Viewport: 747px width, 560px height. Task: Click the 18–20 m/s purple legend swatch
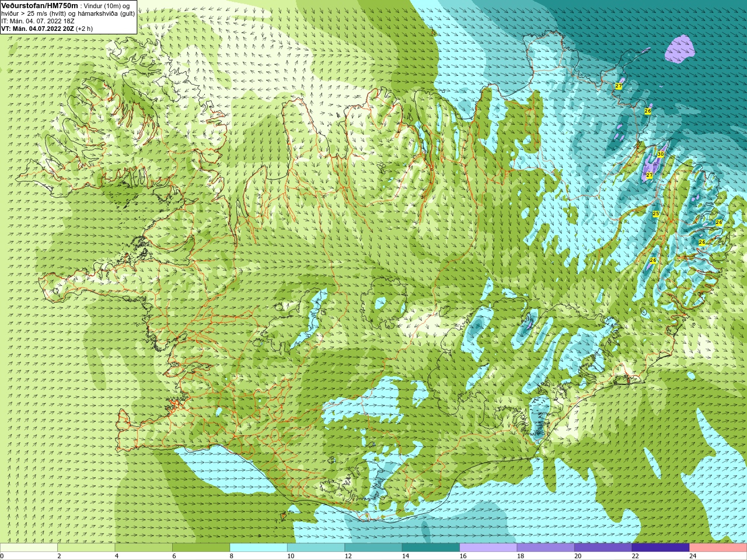tap(546, 548)
